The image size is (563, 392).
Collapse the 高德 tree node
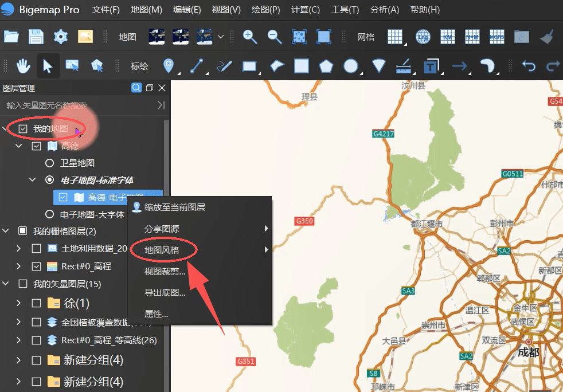pos(19,146)
